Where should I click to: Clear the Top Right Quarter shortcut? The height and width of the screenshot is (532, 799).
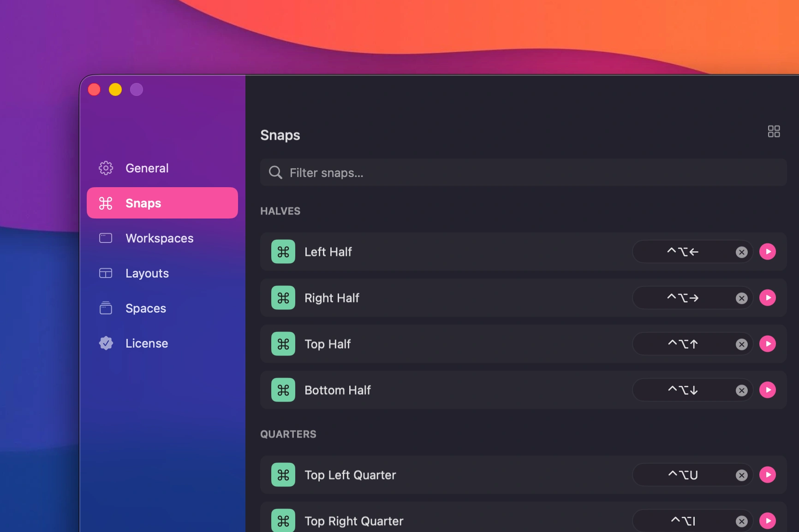[742, 521]
